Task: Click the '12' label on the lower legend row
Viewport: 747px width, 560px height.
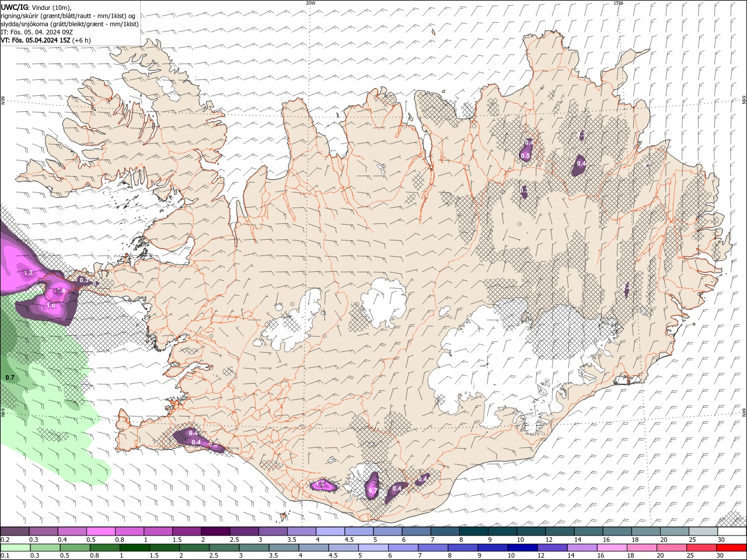Action: pyautogui.click(x=542, y=555)
